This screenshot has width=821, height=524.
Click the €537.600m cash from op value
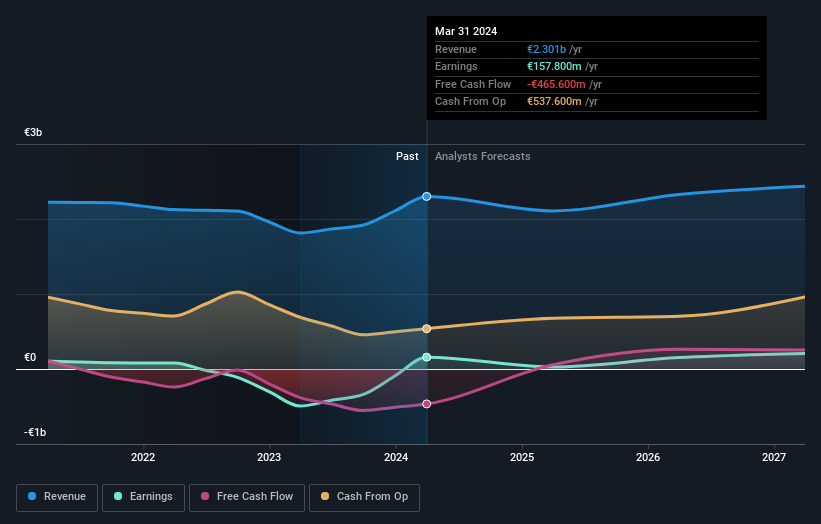(554, 102)
